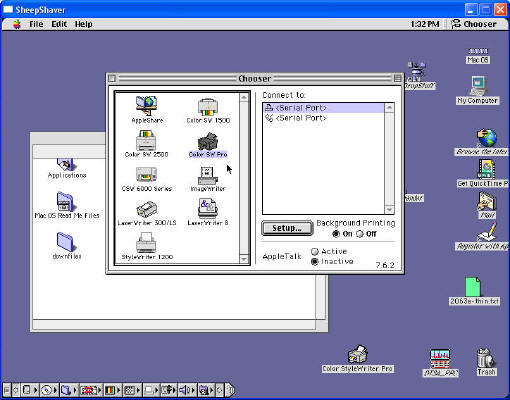Open the purple web-sharing control strip module
This screenshot has height=400, width=510.
(x=206, y=390)
